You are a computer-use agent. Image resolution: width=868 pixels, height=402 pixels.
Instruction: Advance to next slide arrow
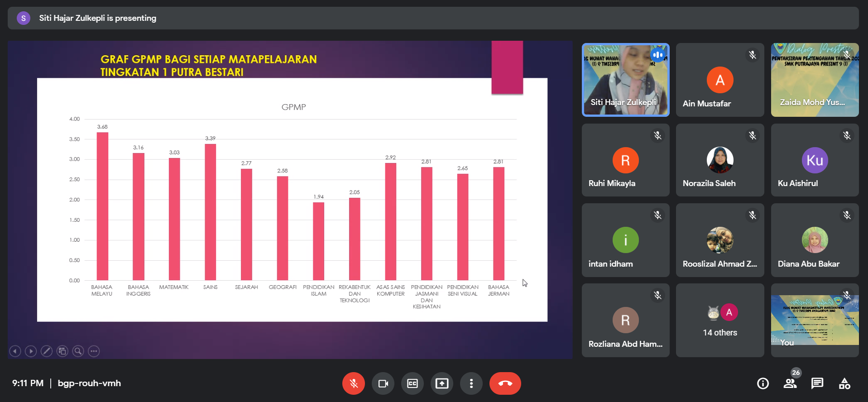(31, 351)
